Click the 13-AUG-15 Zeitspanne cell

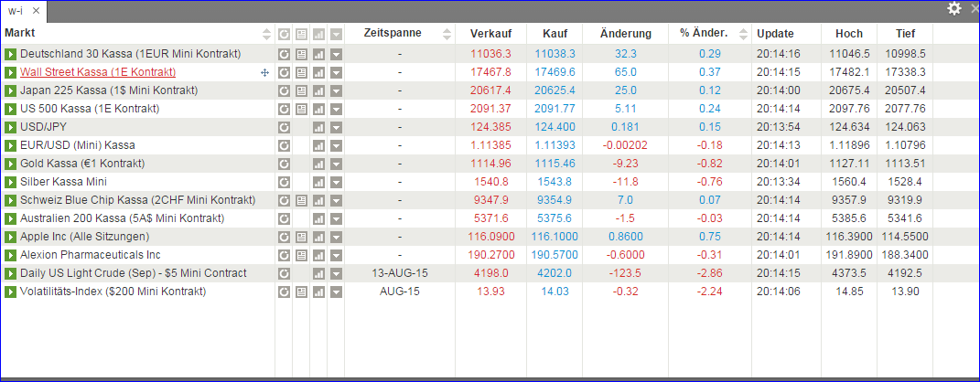tap(400, 273)
